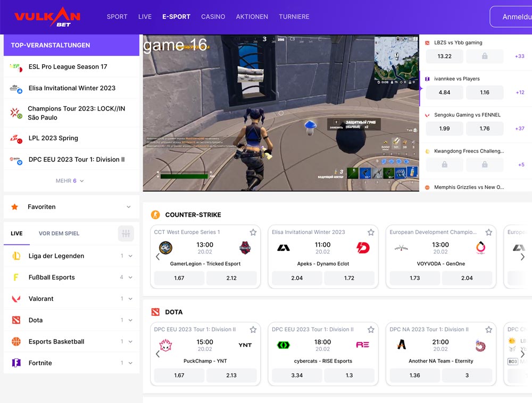
Task: Open the sidebar filter sliders icon
Action: click(x=126, y=233)
